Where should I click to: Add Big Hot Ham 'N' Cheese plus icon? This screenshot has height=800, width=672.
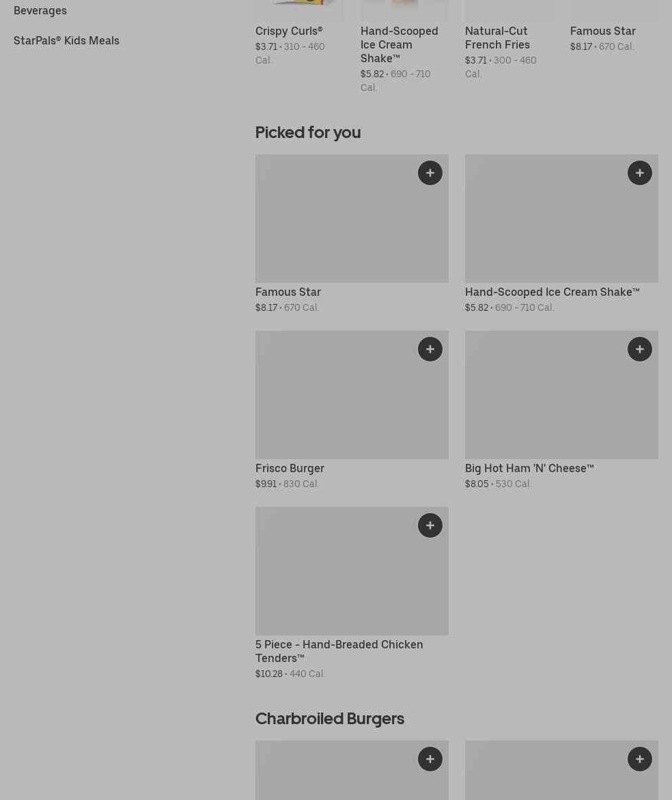639,349
